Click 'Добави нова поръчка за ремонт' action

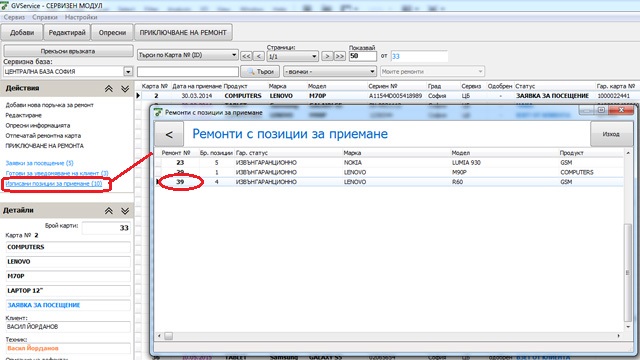(49, 105)
